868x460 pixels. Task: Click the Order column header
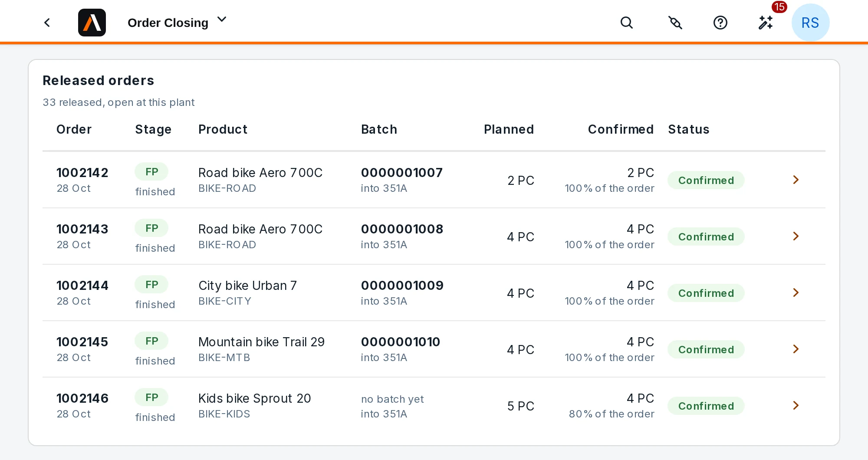(x=74, y=129)
